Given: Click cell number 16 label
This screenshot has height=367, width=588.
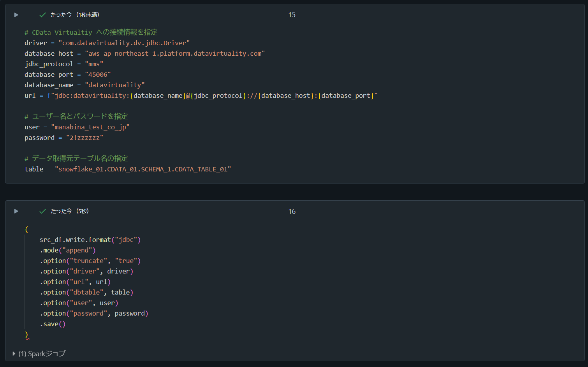Looking at the screenshot, I should (x=292, y=212).
